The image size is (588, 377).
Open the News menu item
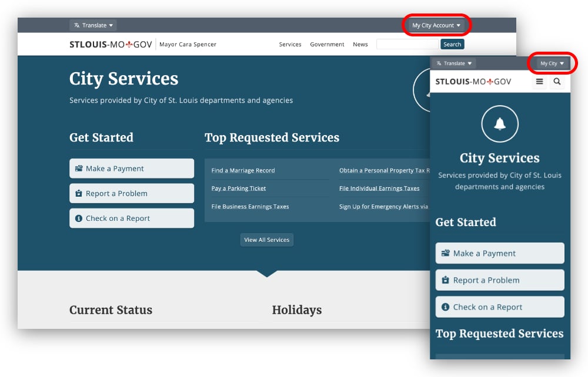(x=360, y=44)
